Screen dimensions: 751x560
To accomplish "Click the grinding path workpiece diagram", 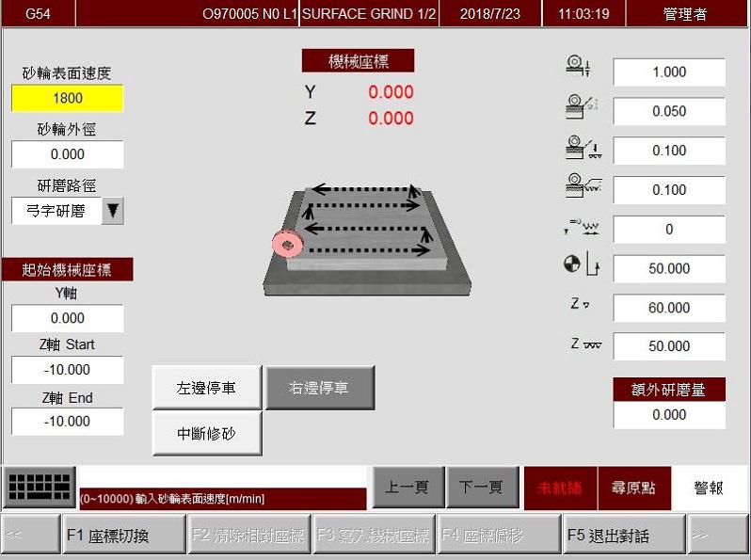I will 367,235.
